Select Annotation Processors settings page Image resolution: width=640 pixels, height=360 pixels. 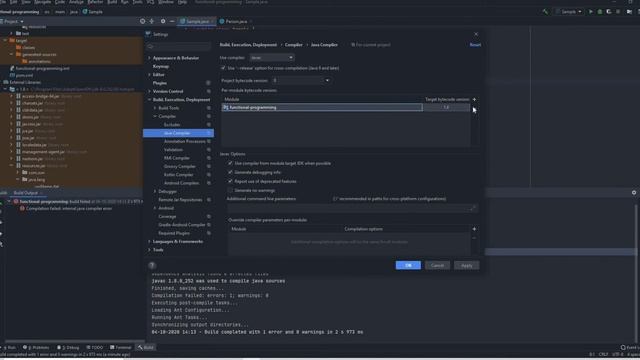coord(184,141)
